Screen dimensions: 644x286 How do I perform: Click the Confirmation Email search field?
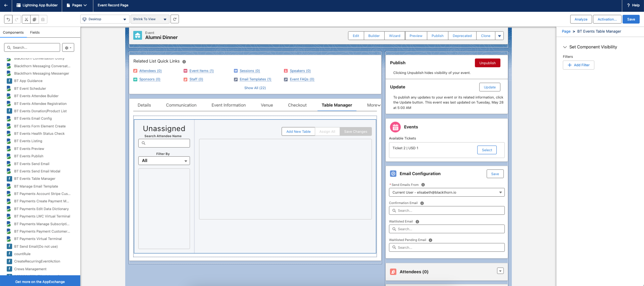click(x=447, y=211)
